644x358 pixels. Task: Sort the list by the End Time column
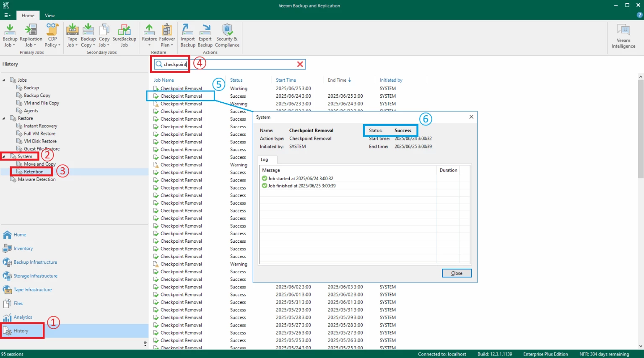click(337, 80)
